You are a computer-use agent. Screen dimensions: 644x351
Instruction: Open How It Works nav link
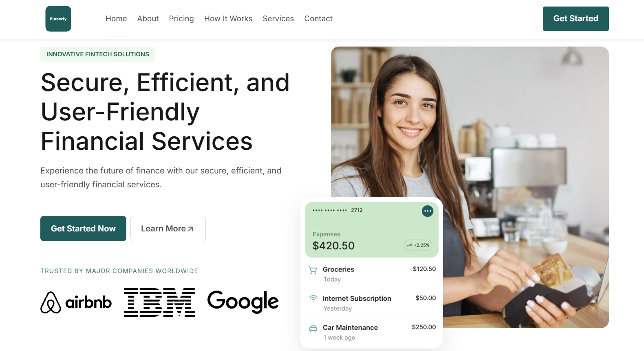point(228,19)
